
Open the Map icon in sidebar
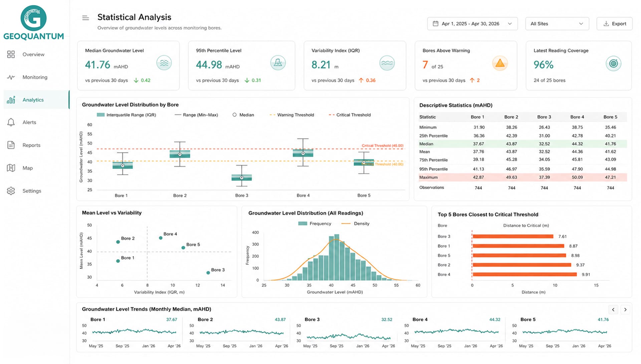11,168
